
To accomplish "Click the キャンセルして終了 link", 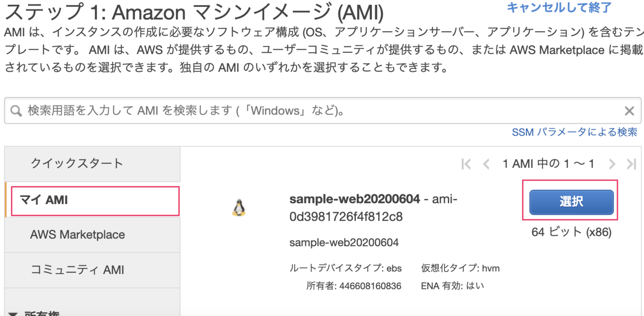I will coord(559,8).
